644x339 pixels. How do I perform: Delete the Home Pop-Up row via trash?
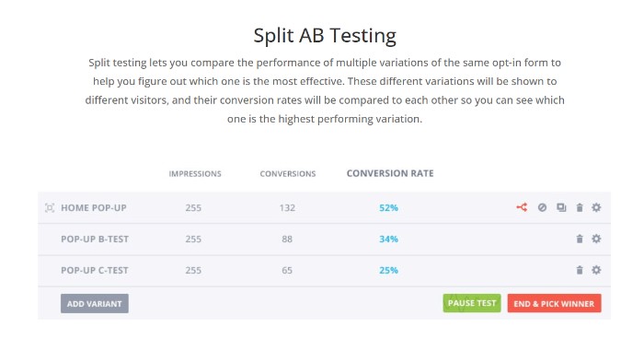click(x=580, y=208)
